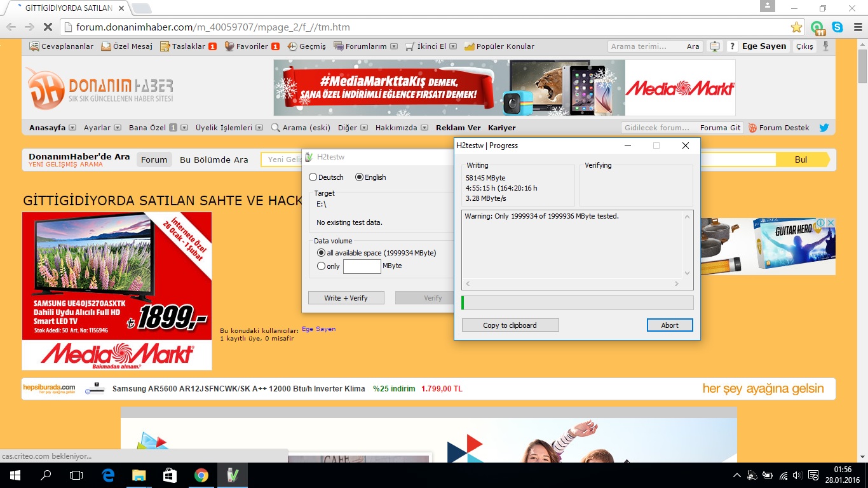The image size is (868, 488).
Task: Click Copy to clipboard in H2testw Progress
Action: 510,325
